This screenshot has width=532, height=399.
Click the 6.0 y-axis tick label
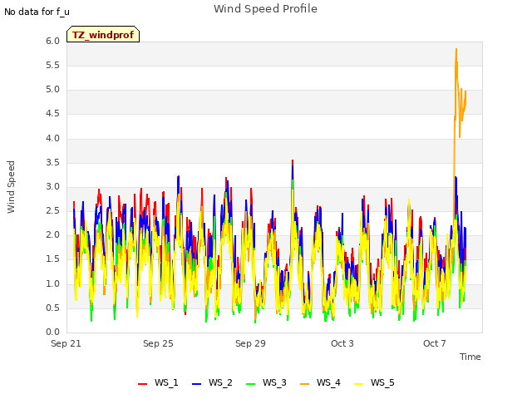(53, 41)
